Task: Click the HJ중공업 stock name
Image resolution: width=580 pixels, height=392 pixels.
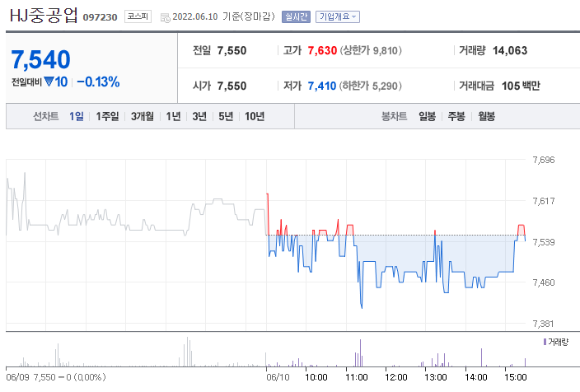Action: point(44,15)
